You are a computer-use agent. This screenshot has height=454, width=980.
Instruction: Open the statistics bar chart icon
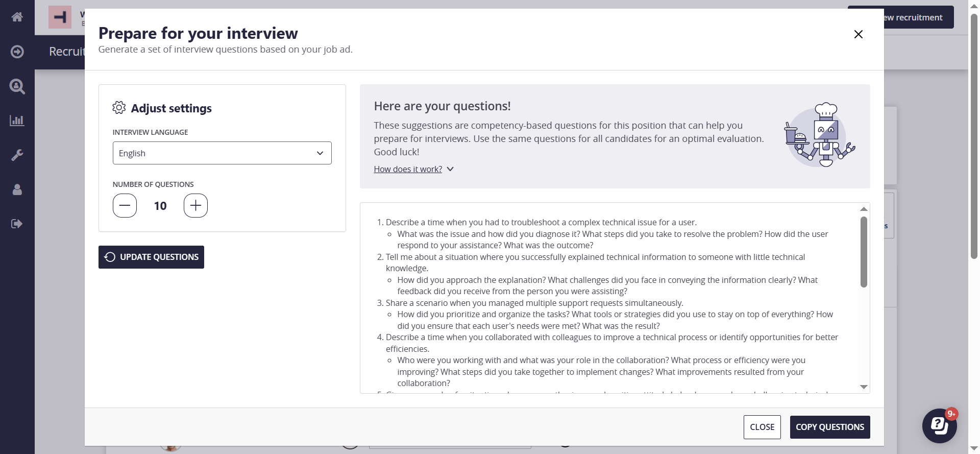tap(17, 121)
